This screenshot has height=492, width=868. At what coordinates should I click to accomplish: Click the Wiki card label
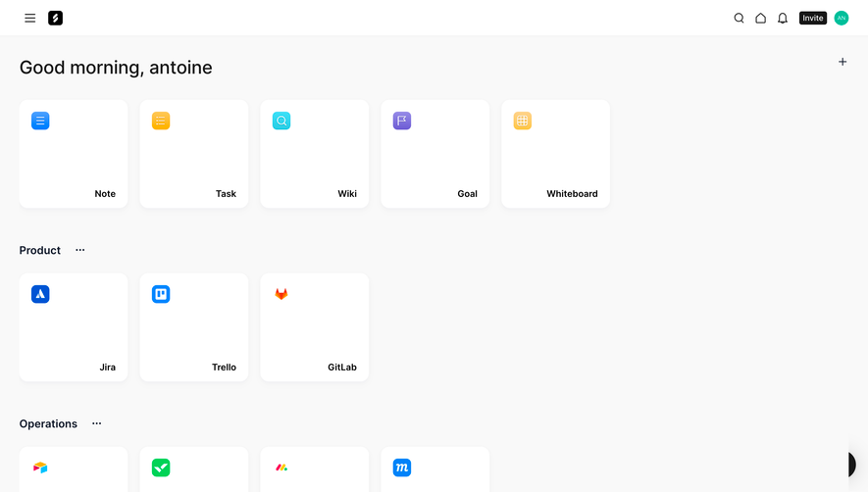coord(347,194)
